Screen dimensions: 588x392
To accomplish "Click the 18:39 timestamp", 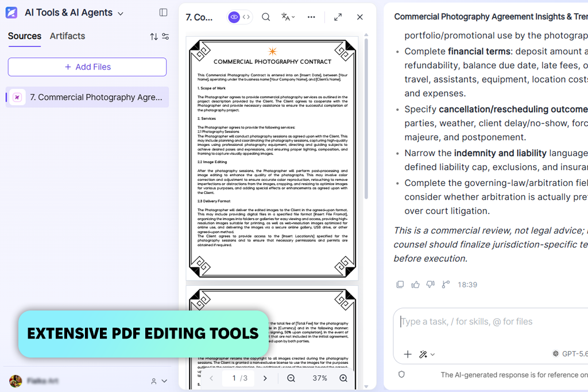I will click(x=467, y=285).
